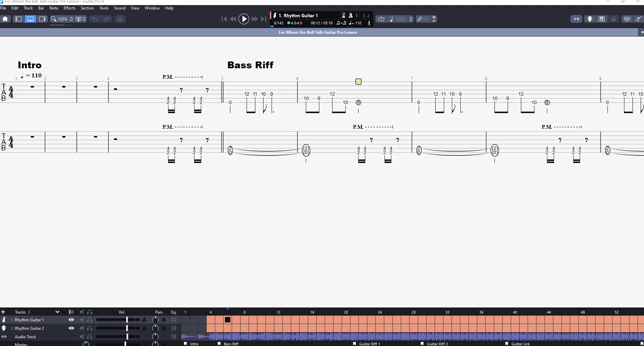Click the time signature 4.0:4.0 display

pos(295,23)
